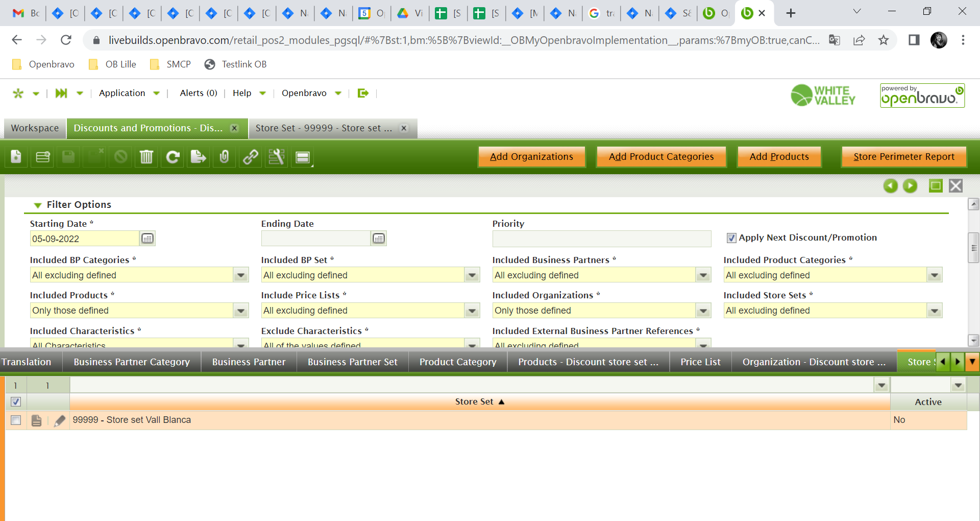Open the Price List subtab

(700, 362)
